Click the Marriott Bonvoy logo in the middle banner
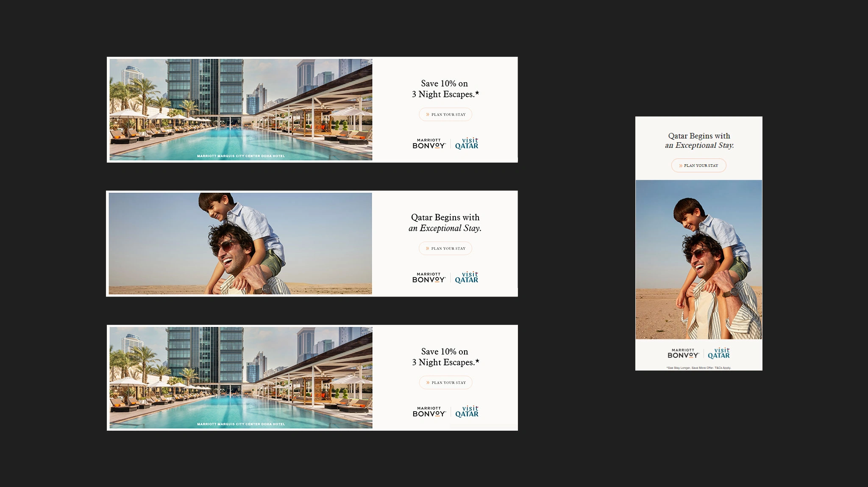The image size is (868, 487). [x=429, y=278]
